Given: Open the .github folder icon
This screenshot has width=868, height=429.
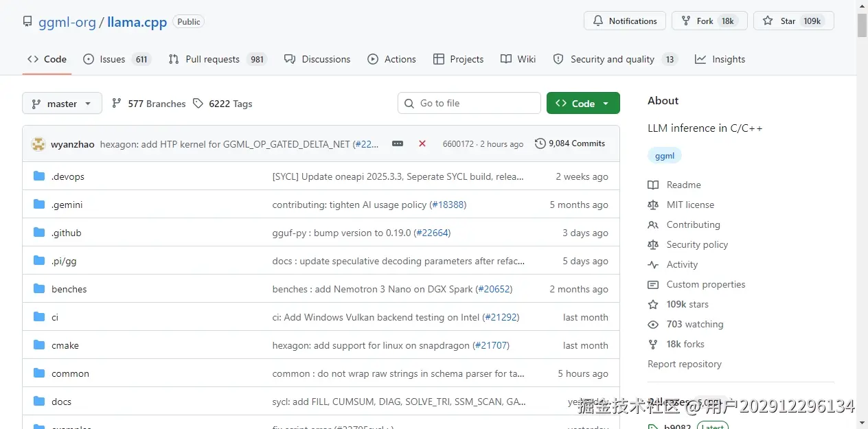Looking at the screenshot, I should 39,233.
